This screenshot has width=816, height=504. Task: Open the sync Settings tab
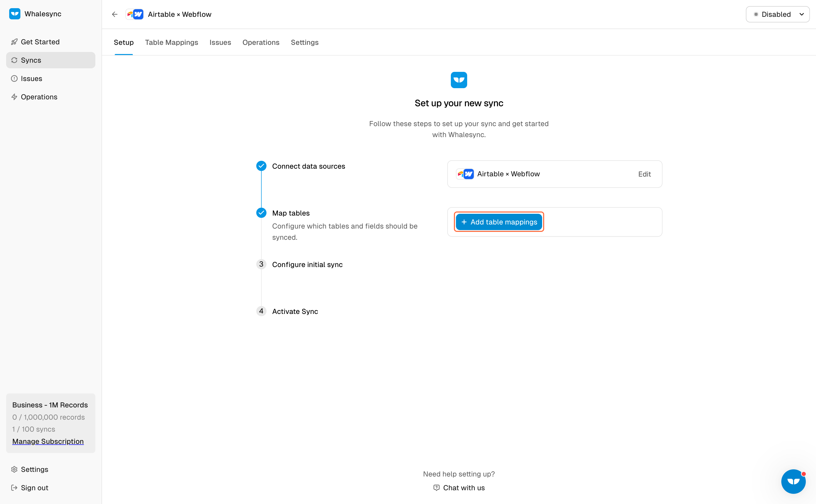(304, 42)
